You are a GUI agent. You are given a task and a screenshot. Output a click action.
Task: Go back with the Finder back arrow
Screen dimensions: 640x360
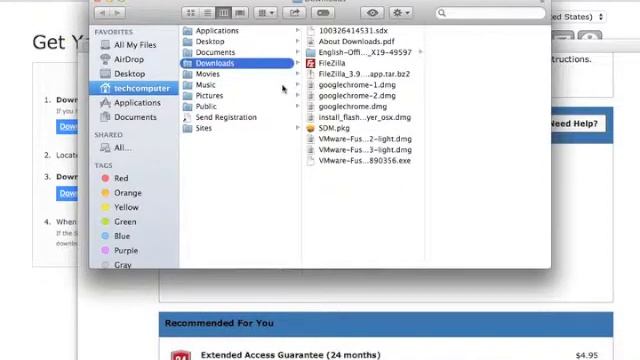pos(102,13)
